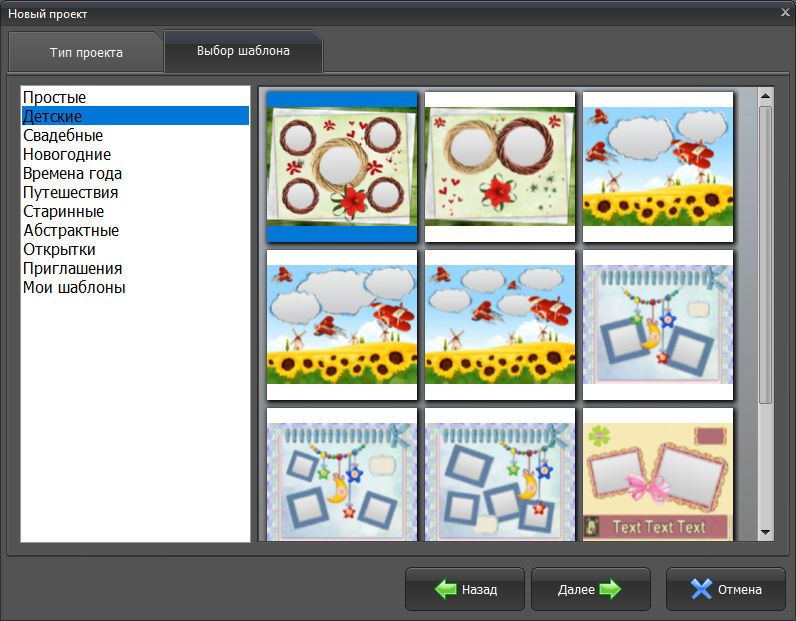This screenshot has height=621, width=796.
Task: Pick the two-cloud sunflower field template
Action: pos(658,167)
